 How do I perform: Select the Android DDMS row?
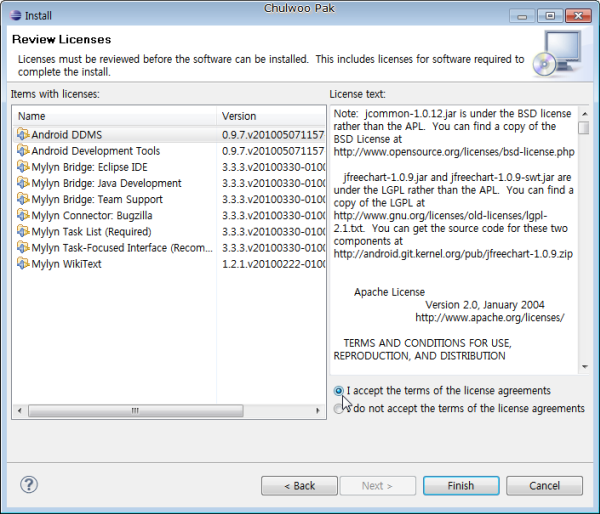point(169,135)
